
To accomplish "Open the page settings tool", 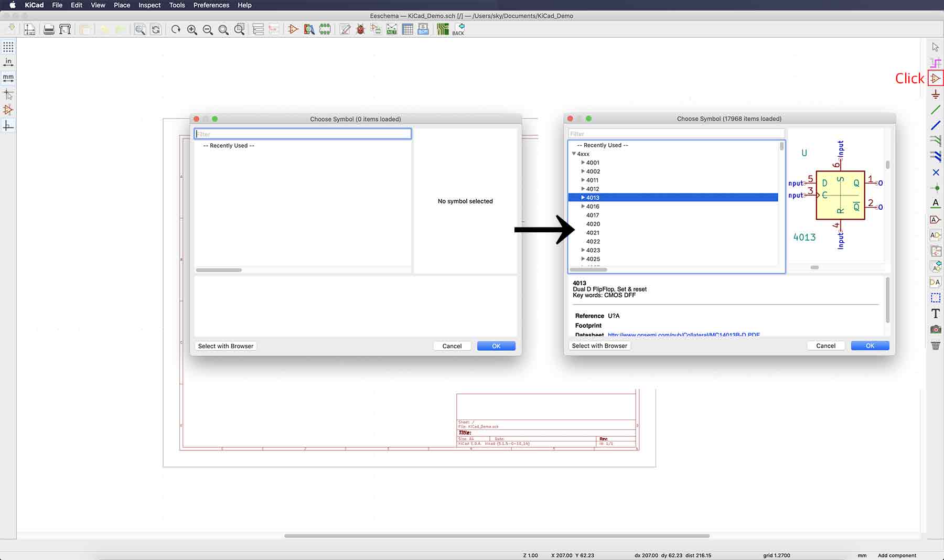I will pos(29,29).
